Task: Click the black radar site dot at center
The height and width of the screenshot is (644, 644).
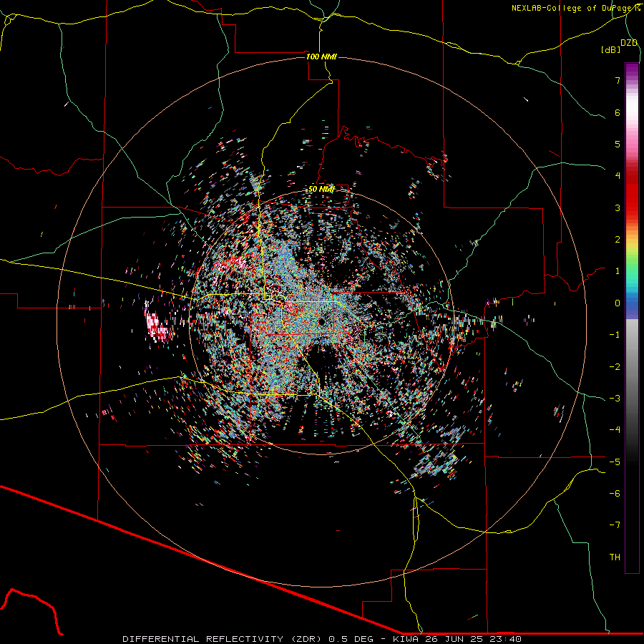Action: click(321, 321)
